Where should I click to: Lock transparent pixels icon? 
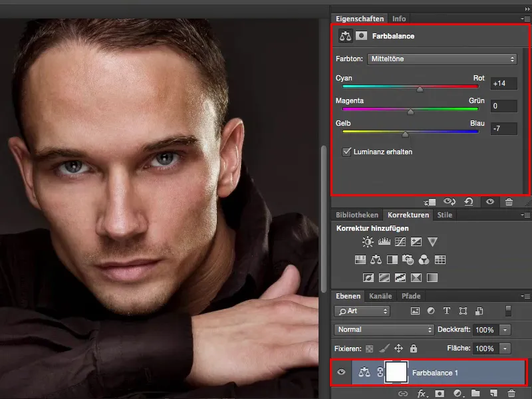click(x=369, y=348)
